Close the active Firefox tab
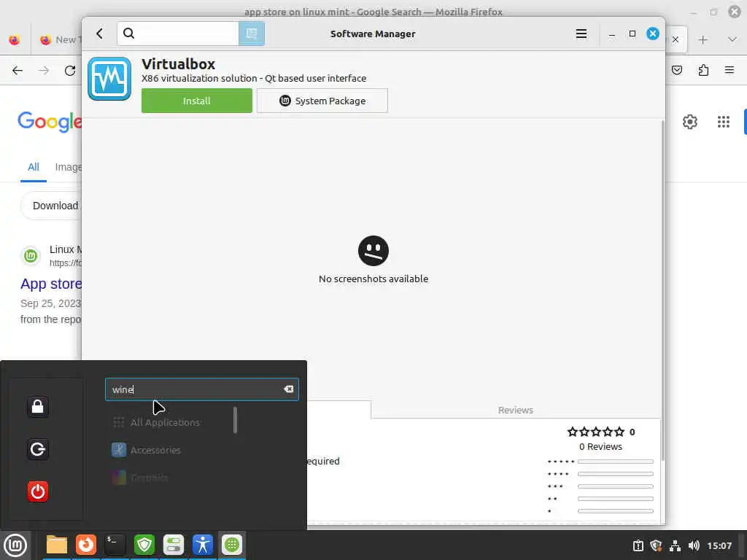747x560 pixels. tap(676, 39)
